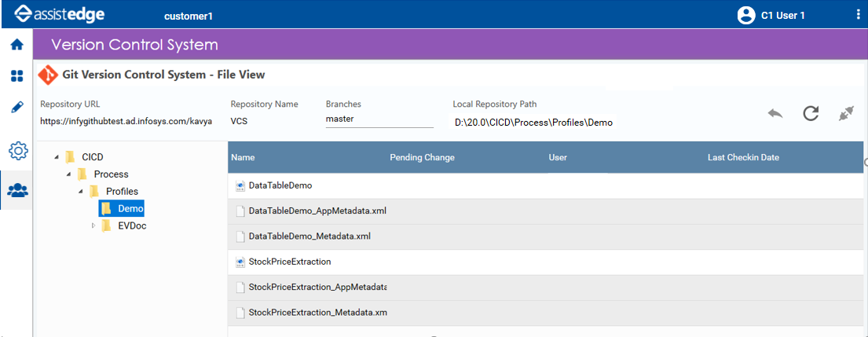Collapse the CICD tree node
Screen dimensions: 868x337
pyautogui.click(x=57, y=158)
